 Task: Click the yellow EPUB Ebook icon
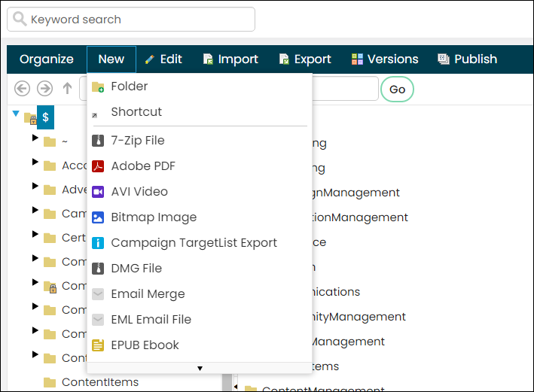tap(98, 345)
